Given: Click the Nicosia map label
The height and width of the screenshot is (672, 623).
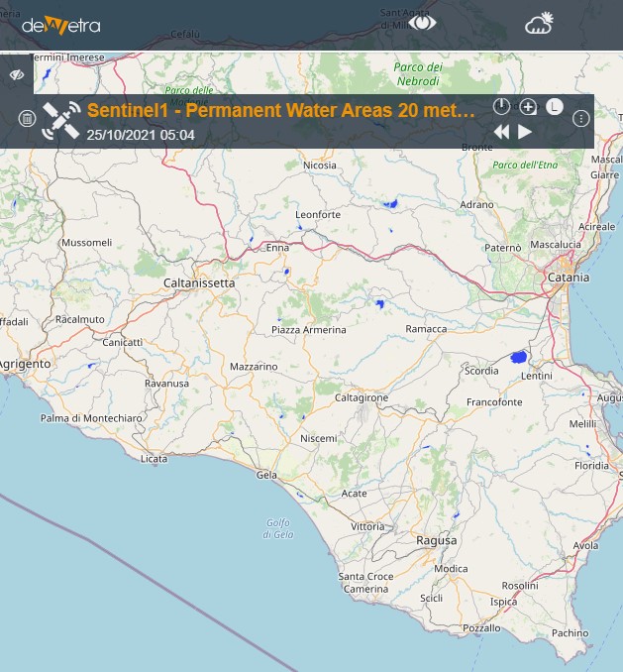Looking at the screenshot, I should click(319, 166).
